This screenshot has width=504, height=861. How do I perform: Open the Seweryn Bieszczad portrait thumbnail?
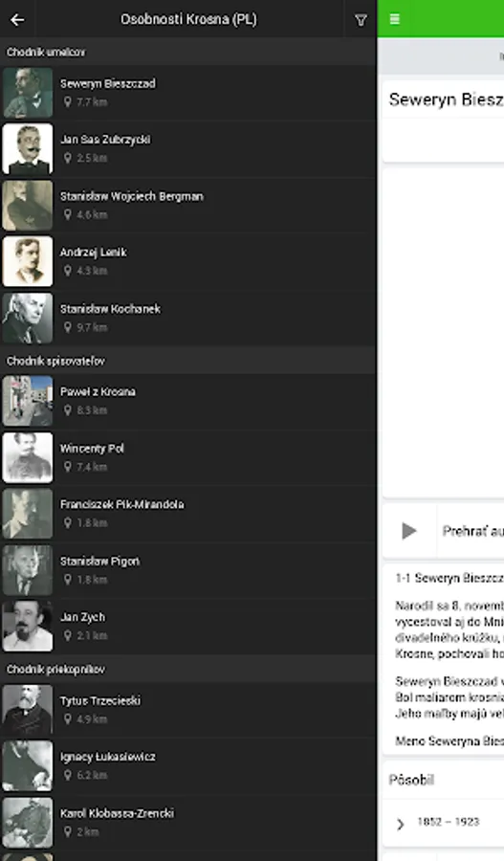click(28, 93)
